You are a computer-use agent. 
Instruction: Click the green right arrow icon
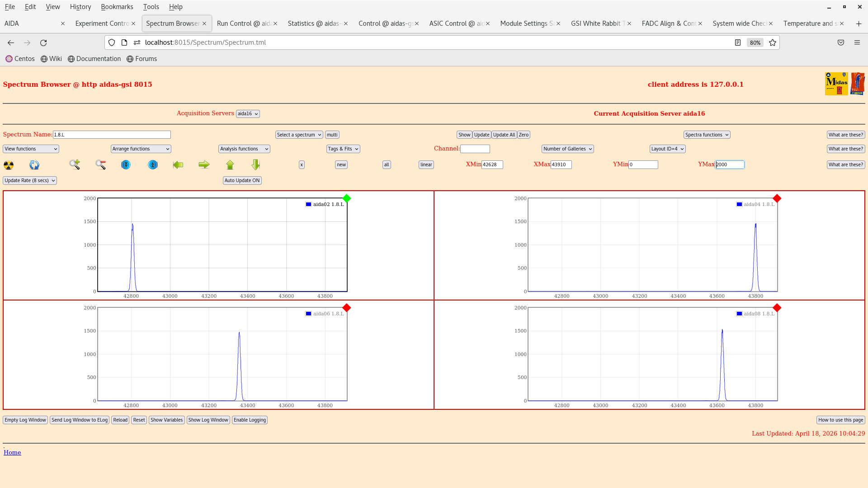click(204, 165)
